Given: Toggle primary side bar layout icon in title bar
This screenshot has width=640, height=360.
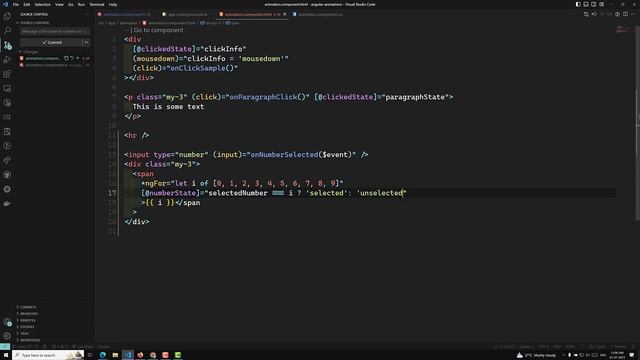Looking at the screenshot, I should point(578,4).
